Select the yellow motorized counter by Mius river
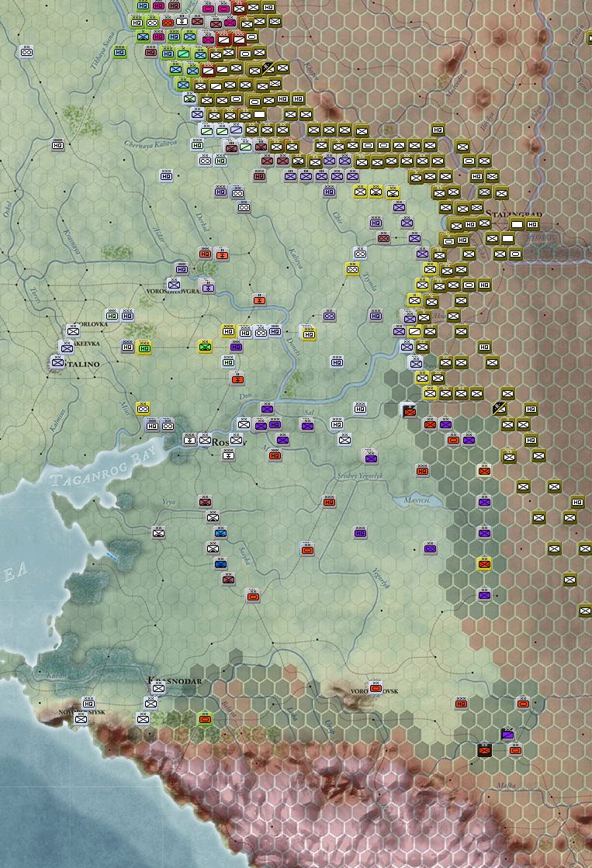 [x=143, y=409]
